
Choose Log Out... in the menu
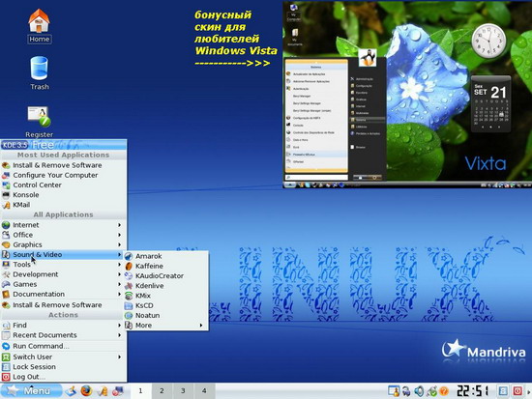point(64,377)
